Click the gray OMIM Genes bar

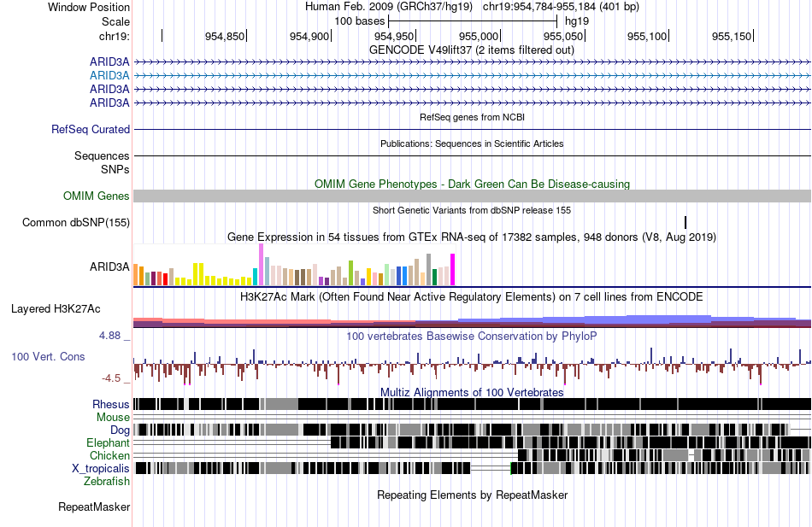pos(472,196)
